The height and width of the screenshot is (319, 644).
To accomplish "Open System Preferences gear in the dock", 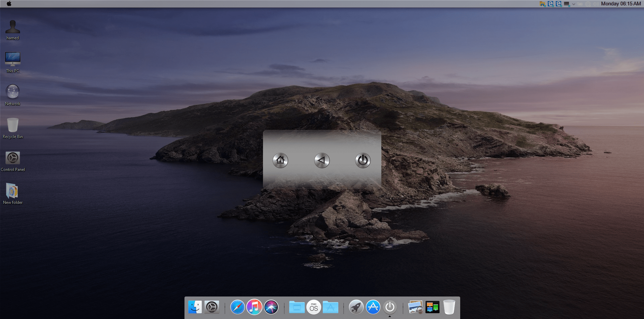I will (212, 307).
